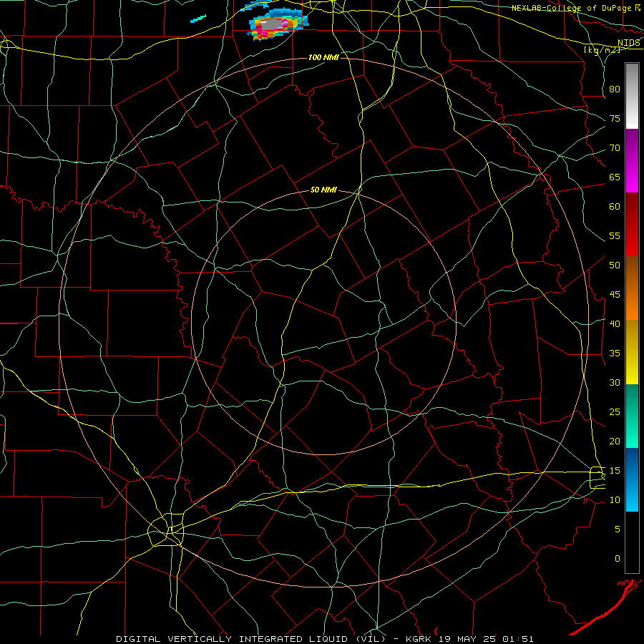
Task: Click the 40 value on the scale
Action: [x=615, y=323]
